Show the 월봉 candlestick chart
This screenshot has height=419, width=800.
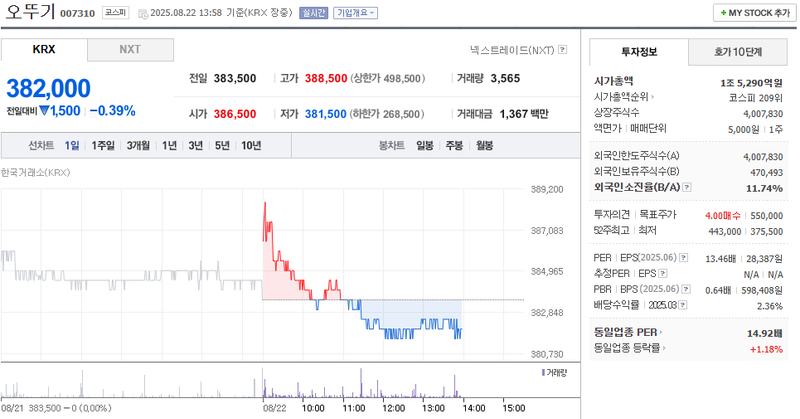[485, 145]
